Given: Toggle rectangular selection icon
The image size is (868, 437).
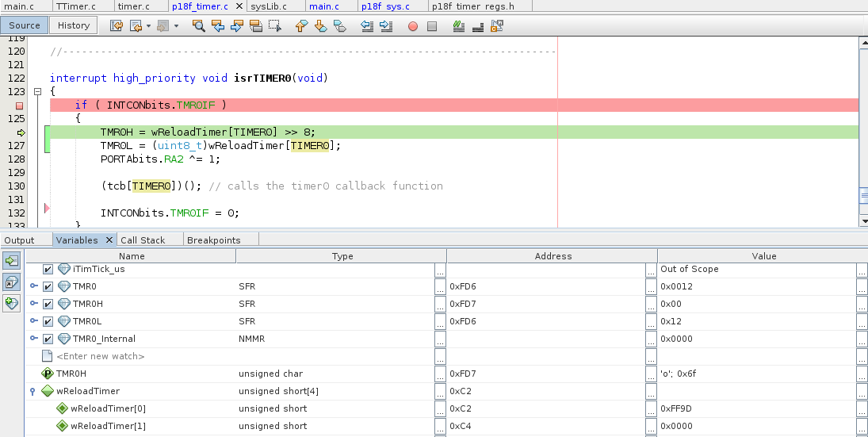Looking at the screenshot, I should (x=274, y=25).
